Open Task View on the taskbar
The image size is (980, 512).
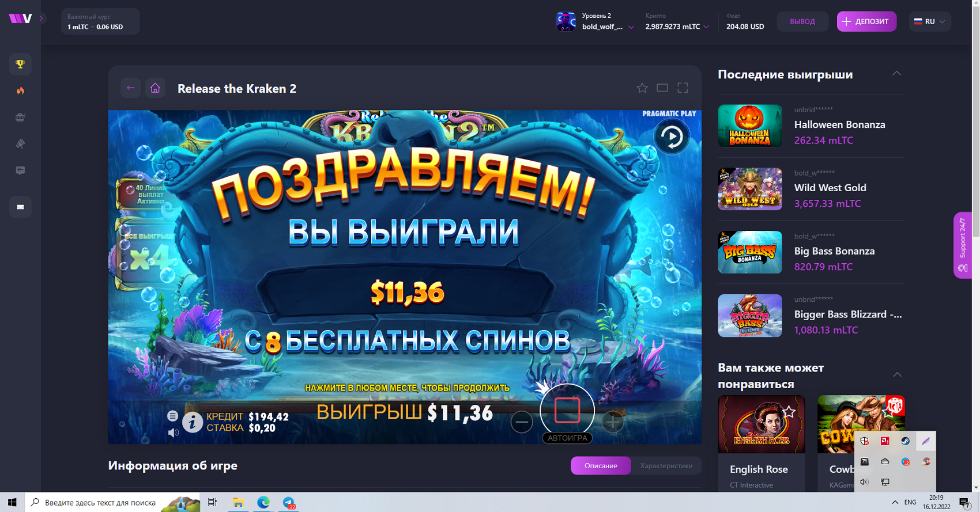click(x=212, y=502)
